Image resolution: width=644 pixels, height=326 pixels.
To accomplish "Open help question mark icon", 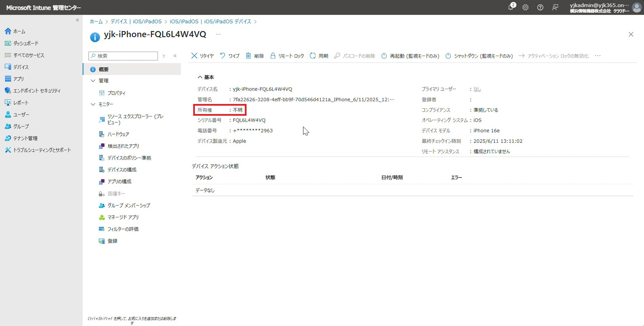I will tap(540, 7).
